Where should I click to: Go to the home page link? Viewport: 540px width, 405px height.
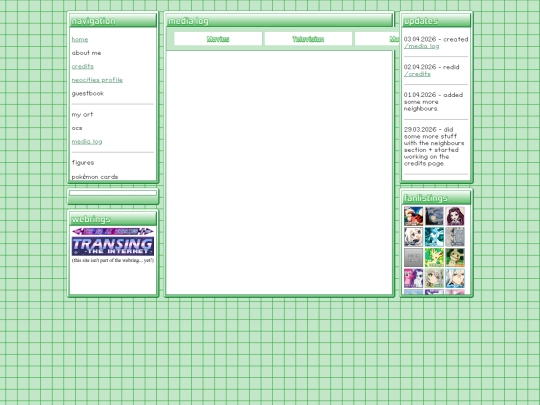(80, 39)
